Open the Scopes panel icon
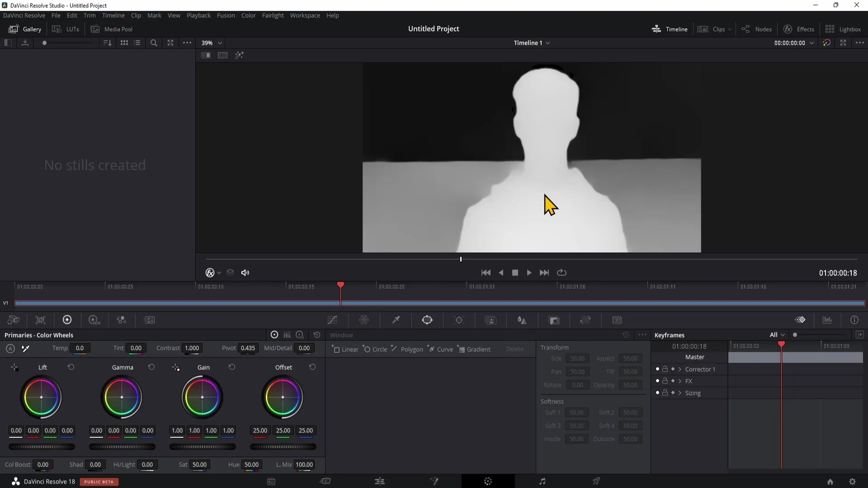Viewport: 868px width, 488px height. pos(827,320)
